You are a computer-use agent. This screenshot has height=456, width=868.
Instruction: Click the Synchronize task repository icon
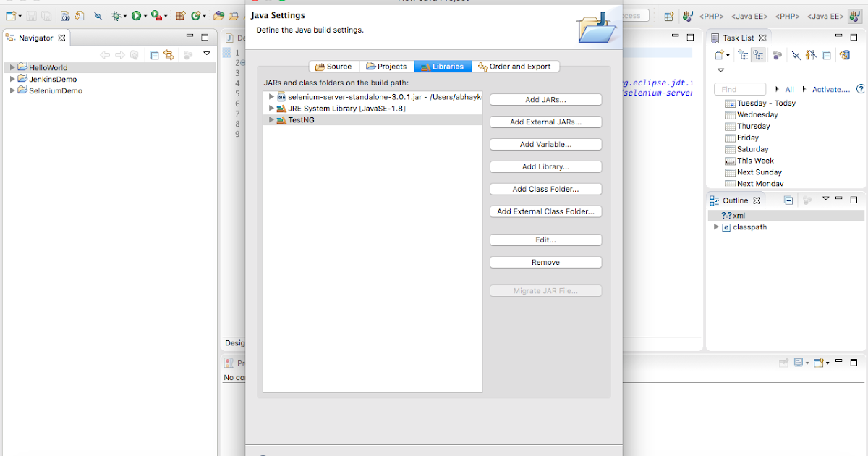pyautogui.click(x=844, y=55)
